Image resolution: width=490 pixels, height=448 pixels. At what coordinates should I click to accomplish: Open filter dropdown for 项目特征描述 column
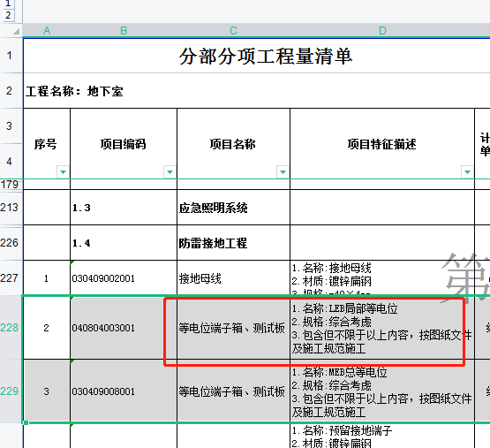[x=467, y=171]
